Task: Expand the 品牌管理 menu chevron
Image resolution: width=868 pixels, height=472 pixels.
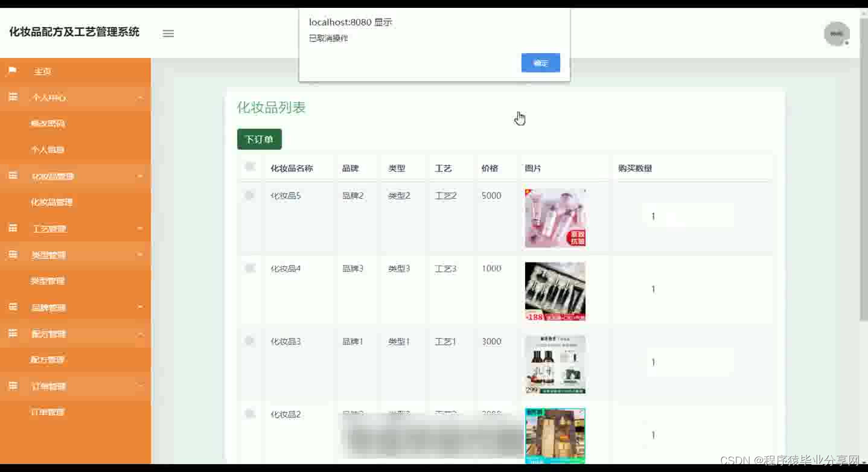Action: [140, 307]
